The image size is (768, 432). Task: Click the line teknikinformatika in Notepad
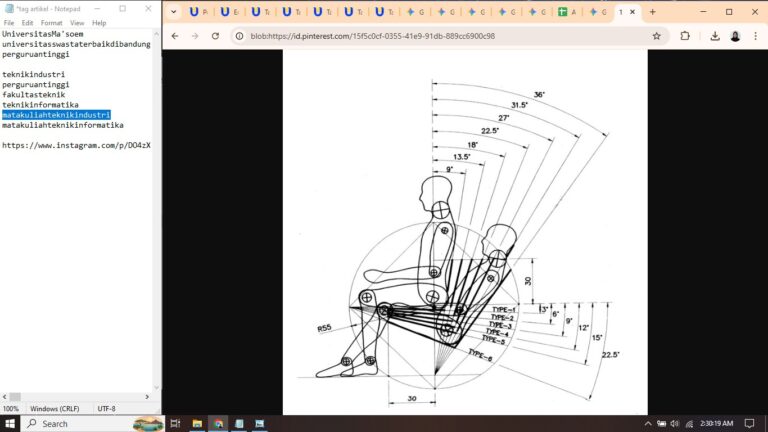click(40, 105)
